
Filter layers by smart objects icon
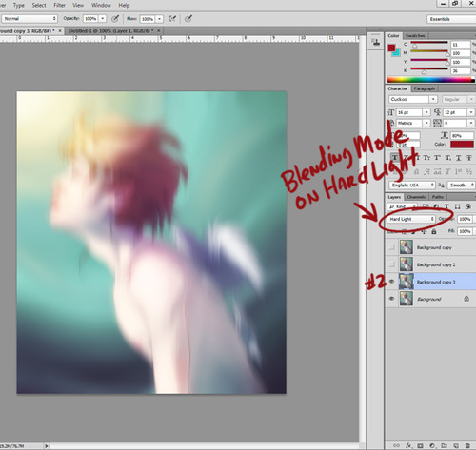(467, 206)
